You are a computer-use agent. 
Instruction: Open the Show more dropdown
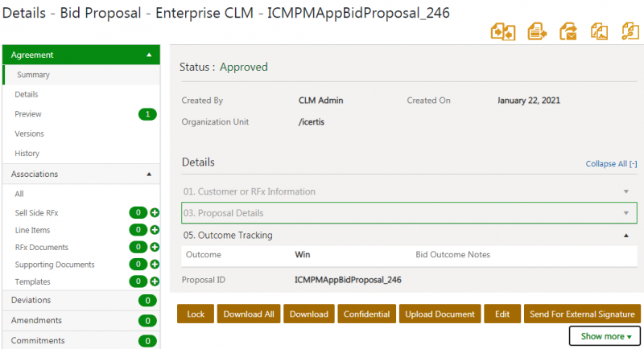click(x=605, y=335)
